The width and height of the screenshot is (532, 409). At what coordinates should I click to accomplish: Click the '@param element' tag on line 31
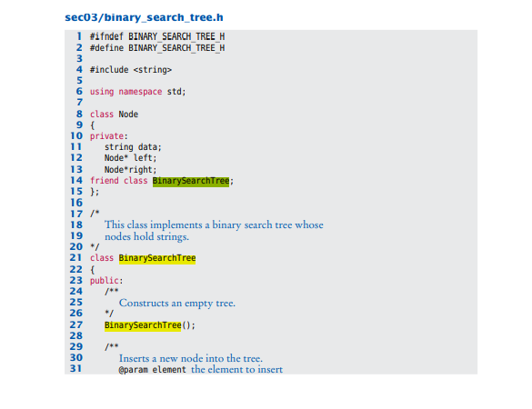click(x=153, y=370)
